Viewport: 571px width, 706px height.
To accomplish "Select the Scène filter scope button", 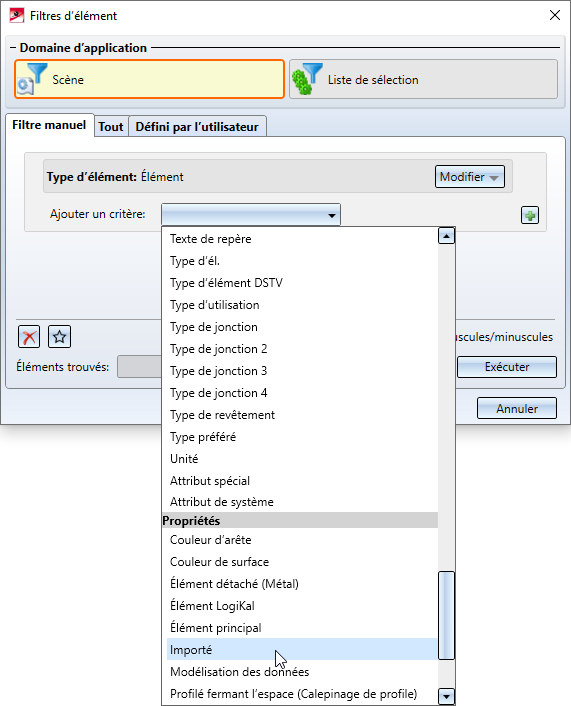I will 150,79.
